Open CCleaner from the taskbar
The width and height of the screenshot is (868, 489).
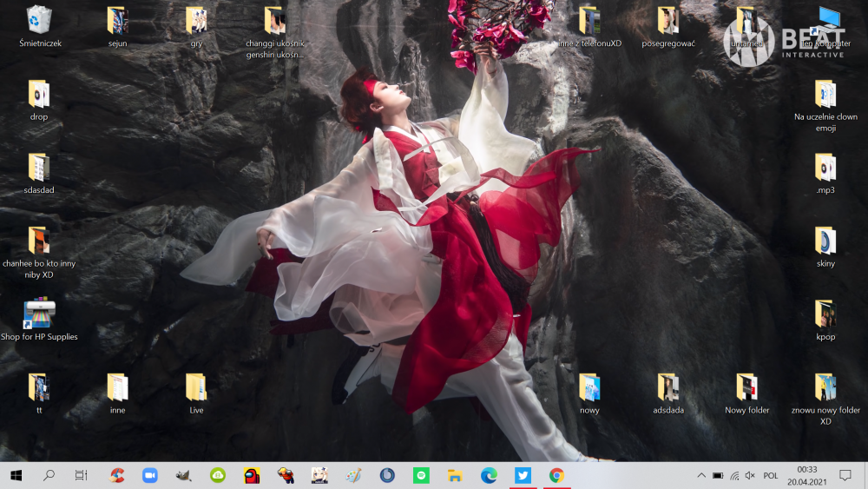coord(116,475)
